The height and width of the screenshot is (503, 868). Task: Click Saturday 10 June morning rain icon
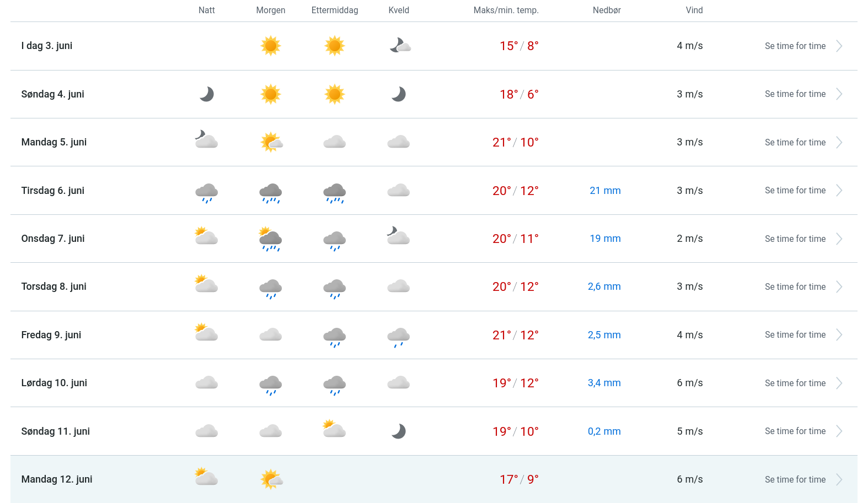(x=270, y=385)
